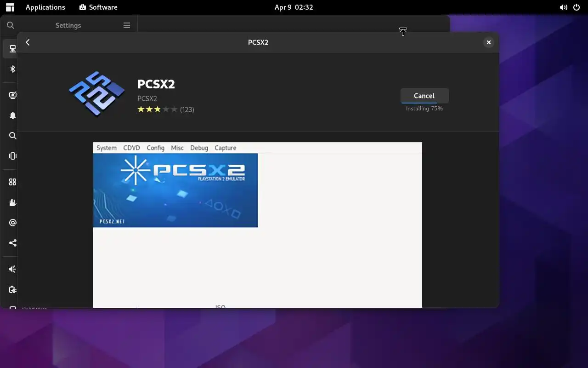
Task: Open the Applications menu in top bar
Action: (x=45, y=7)
